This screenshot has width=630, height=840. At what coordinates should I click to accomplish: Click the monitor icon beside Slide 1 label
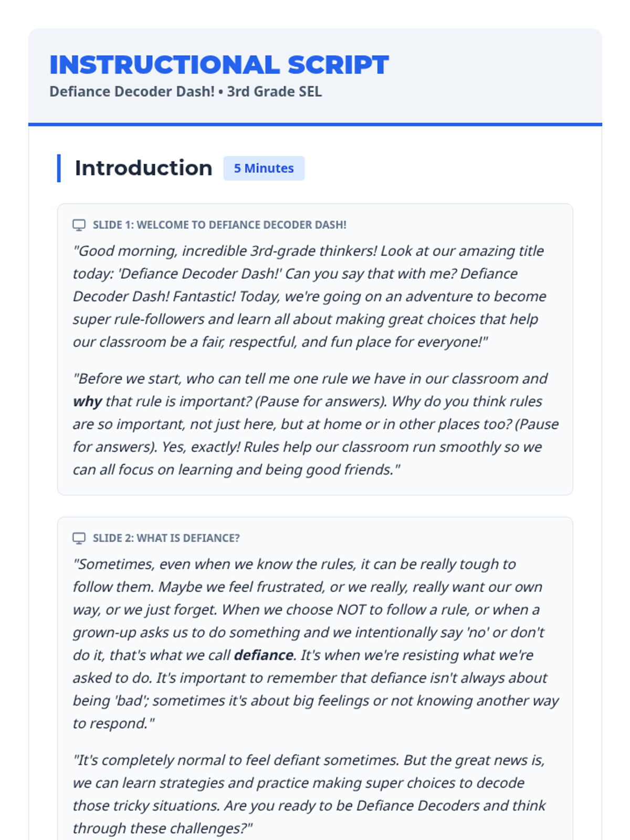click(79, 225)
